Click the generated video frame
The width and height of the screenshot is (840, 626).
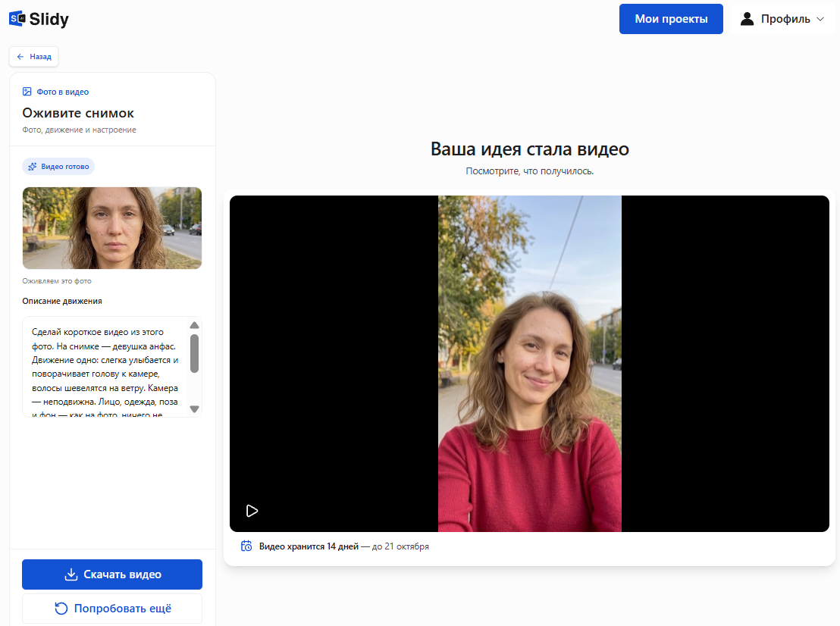point(529,364)
